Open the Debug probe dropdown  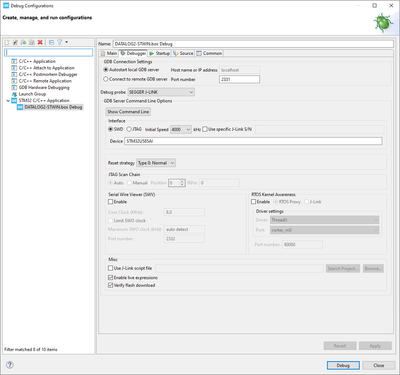(161, 92)
